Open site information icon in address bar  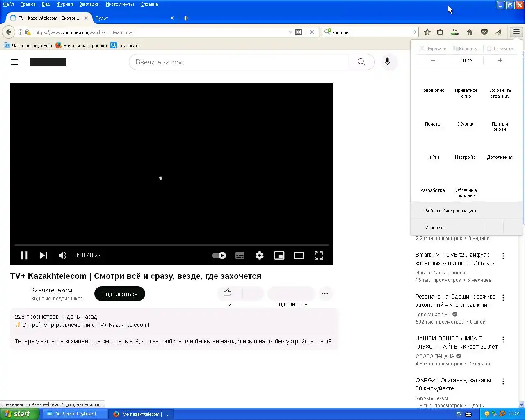click(x=21, y=32)
